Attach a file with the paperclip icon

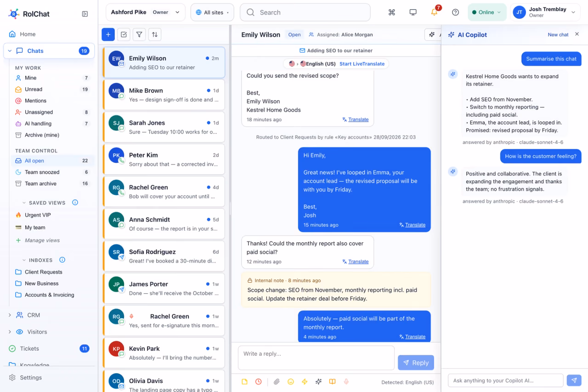(277, 382)
